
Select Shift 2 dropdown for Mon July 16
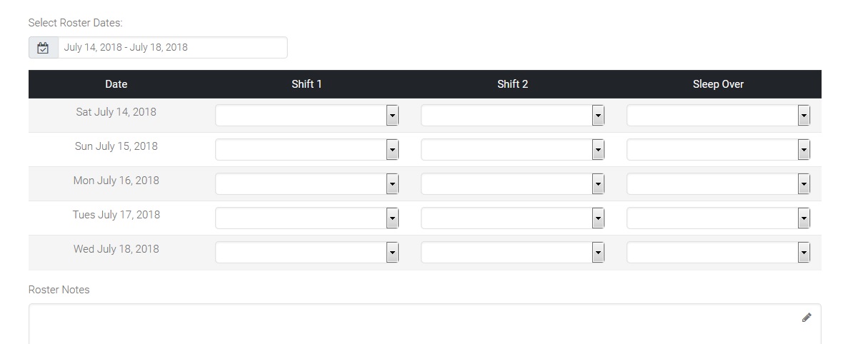point(512,184)
